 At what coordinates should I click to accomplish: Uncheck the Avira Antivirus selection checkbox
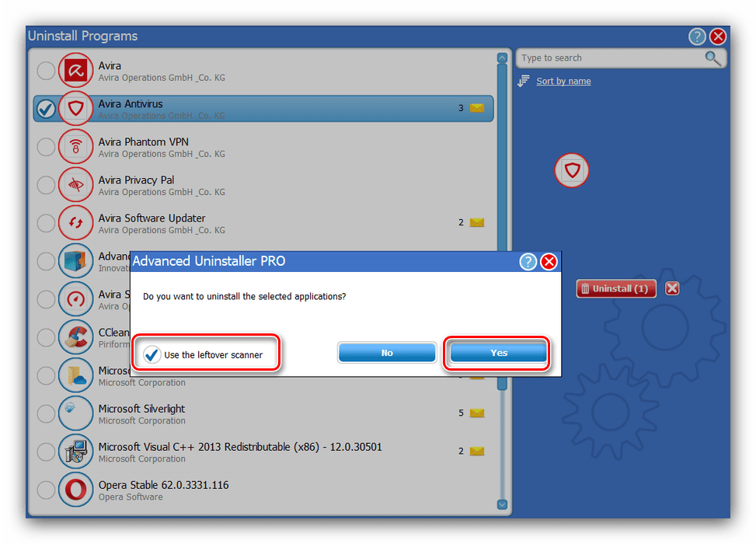tap(46, 109)
